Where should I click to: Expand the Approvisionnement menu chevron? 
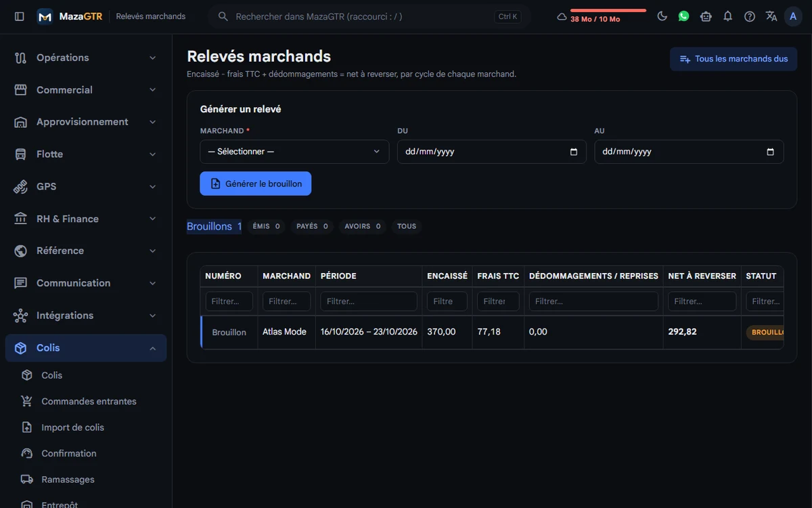[x=153, y=122]
